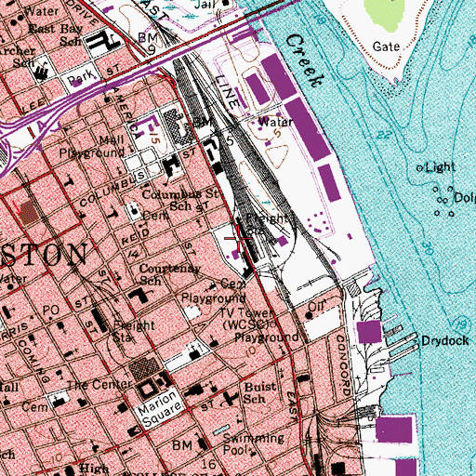Select the "Columbus St Sch" label

[179, 200]
